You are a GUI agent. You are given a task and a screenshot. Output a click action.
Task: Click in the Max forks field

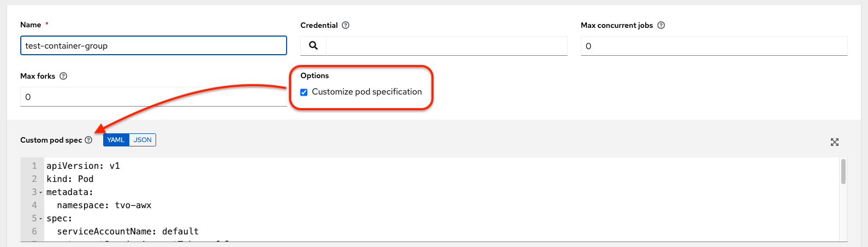153,97
